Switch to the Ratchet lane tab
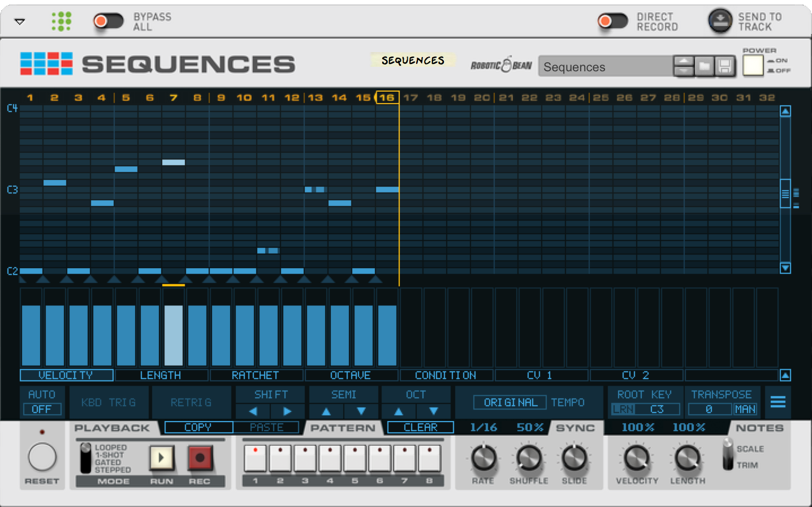 click(x=256, y=375)
